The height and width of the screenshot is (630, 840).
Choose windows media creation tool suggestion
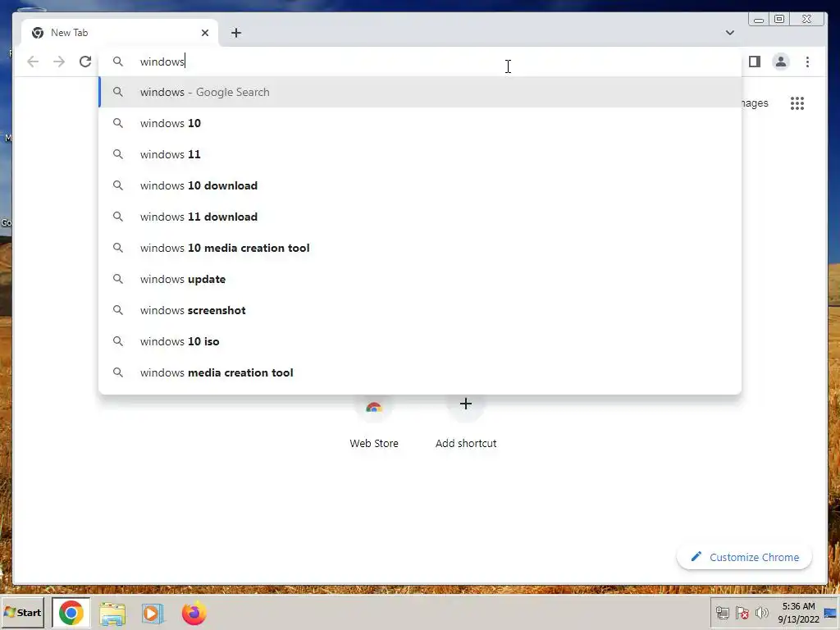[420, 372]
